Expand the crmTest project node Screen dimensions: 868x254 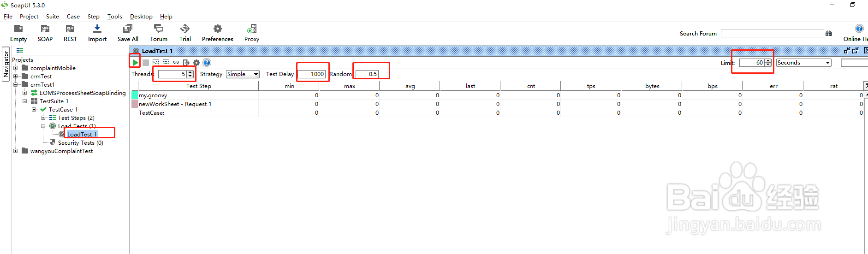click(15, 76)
